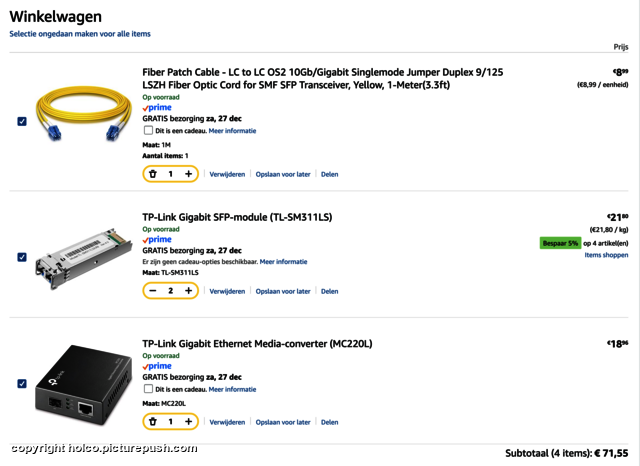640x466 pixels.
Task: Open Fiber Patch Cable product image
Action: 83,116
